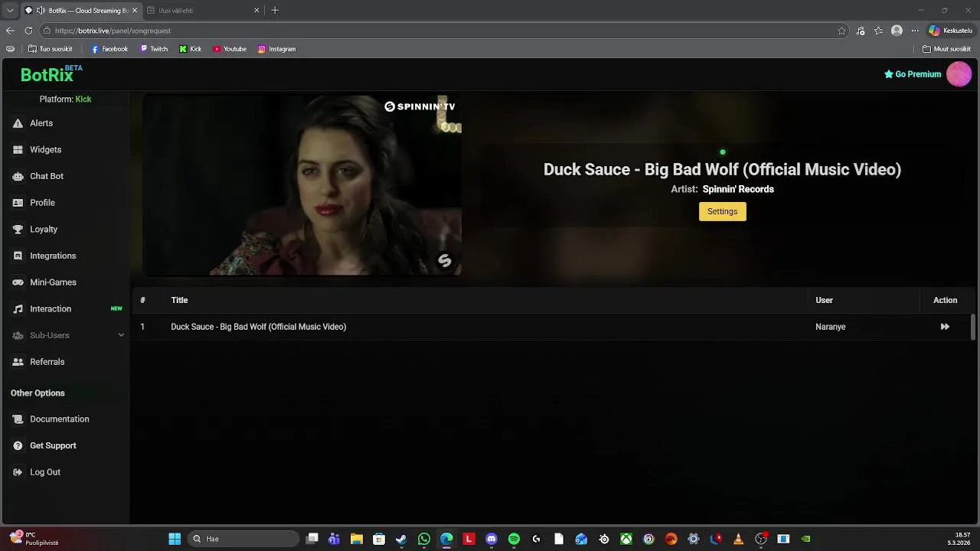The image size is (980, 551).
Task: Click the yellow Settings button
Action: (722, 211)
